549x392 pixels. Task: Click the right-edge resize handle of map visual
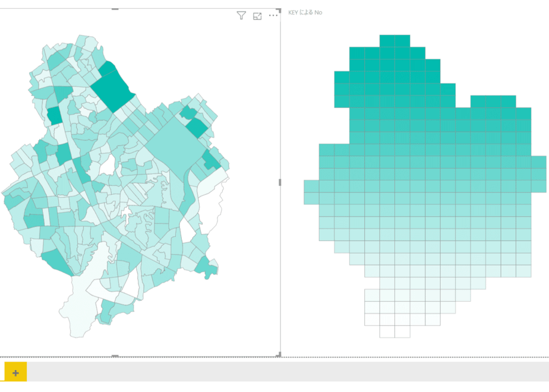[280, 182]
